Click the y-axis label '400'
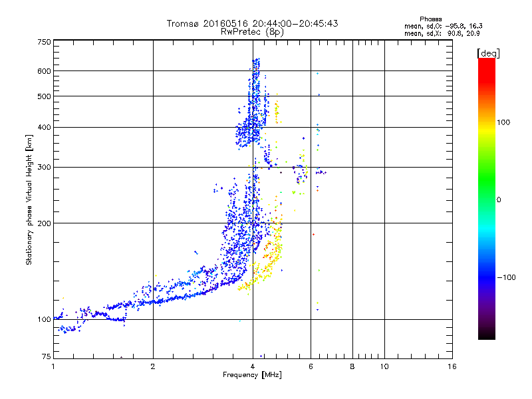Viewport: 532px width, 399px height. click(44, 128)
